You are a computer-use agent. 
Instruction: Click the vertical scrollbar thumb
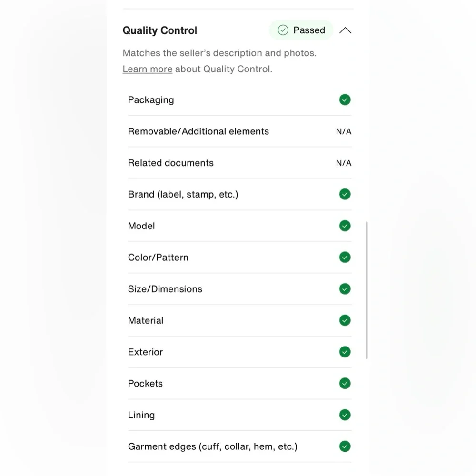[367, 290]
